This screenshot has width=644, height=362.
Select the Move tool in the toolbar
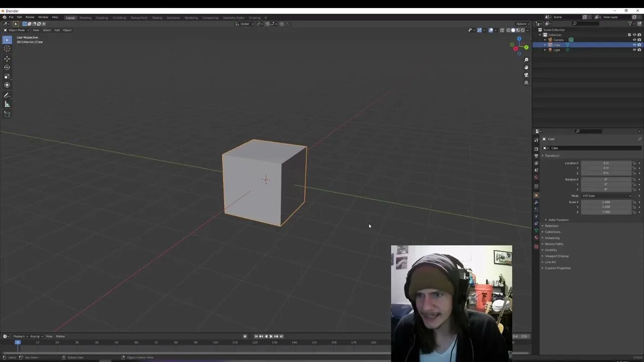click(7, 59)
